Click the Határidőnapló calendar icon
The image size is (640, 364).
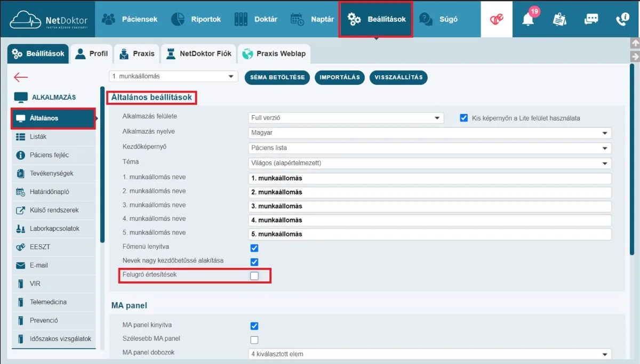pos(21,192)
